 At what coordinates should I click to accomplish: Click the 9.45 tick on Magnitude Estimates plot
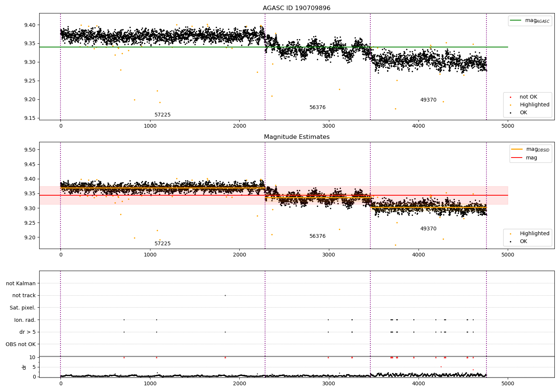tap(30, 165)
